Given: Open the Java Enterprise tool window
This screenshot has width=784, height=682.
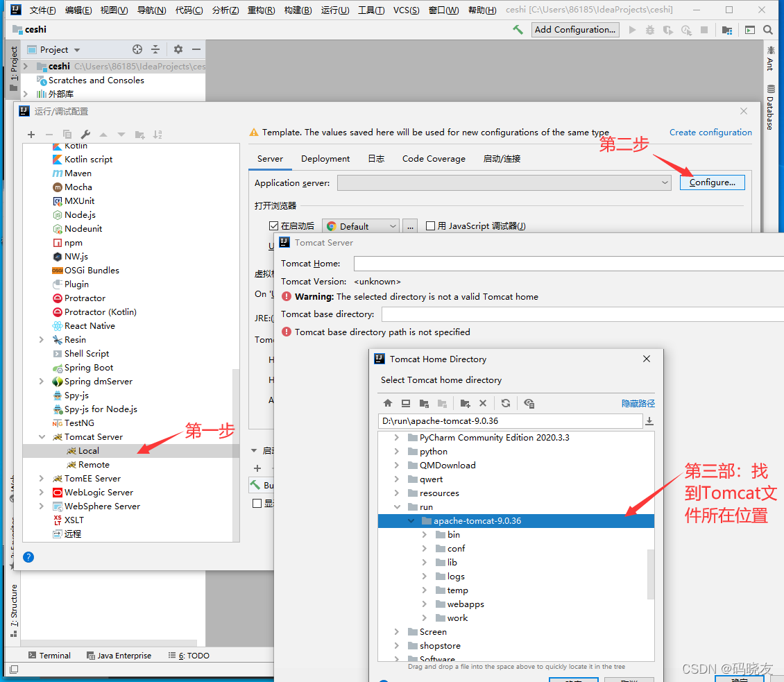Looking at the screenshot, I should pyautogui.click(x=119, y=656).
